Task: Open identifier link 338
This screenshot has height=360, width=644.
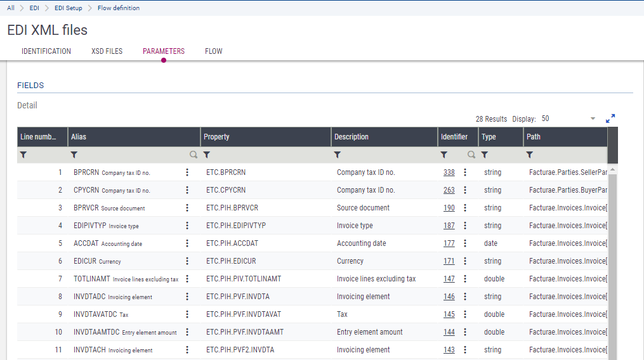Action: 449,172
